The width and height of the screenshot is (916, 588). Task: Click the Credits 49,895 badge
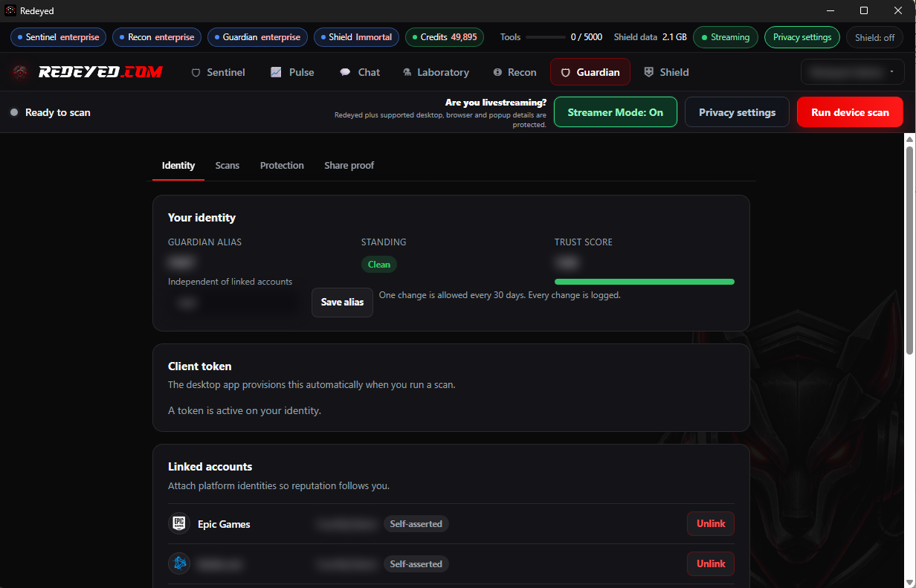click(x=445, y=37)
